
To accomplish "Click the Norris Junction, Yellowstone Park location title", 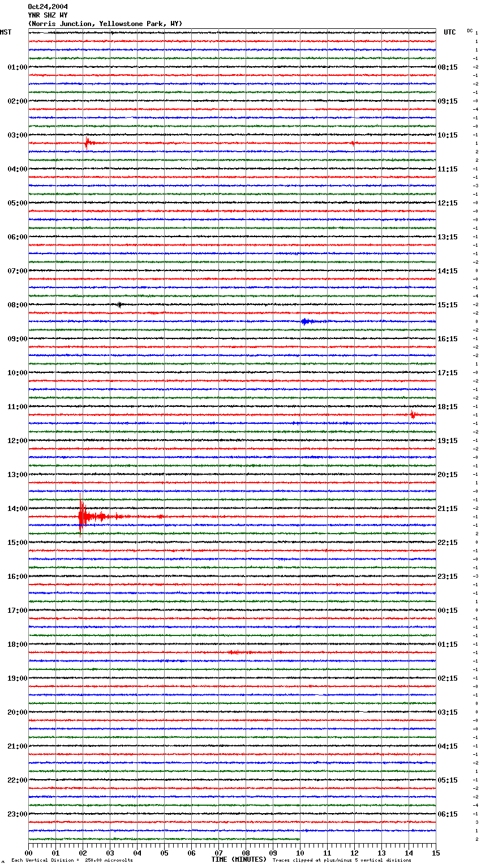I will click(x=105, y=24).
